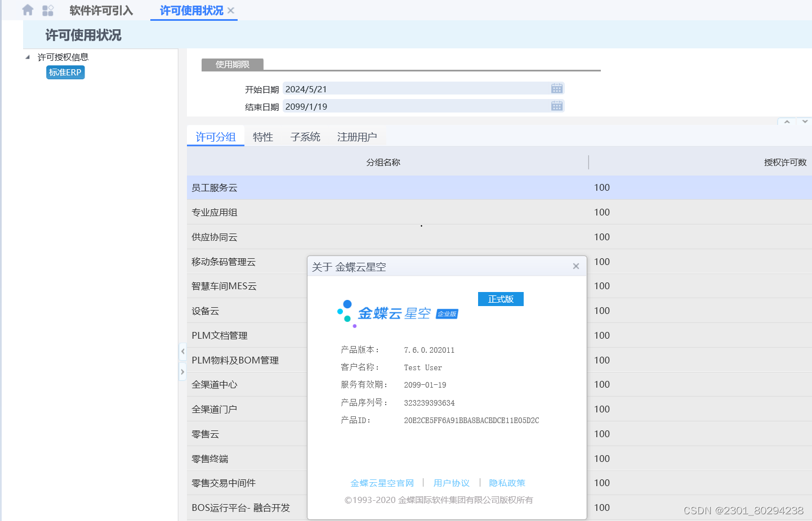Click the 服务有效期 value 2099-01-19
The image size is (812, 521).
(x=425, y=385)
